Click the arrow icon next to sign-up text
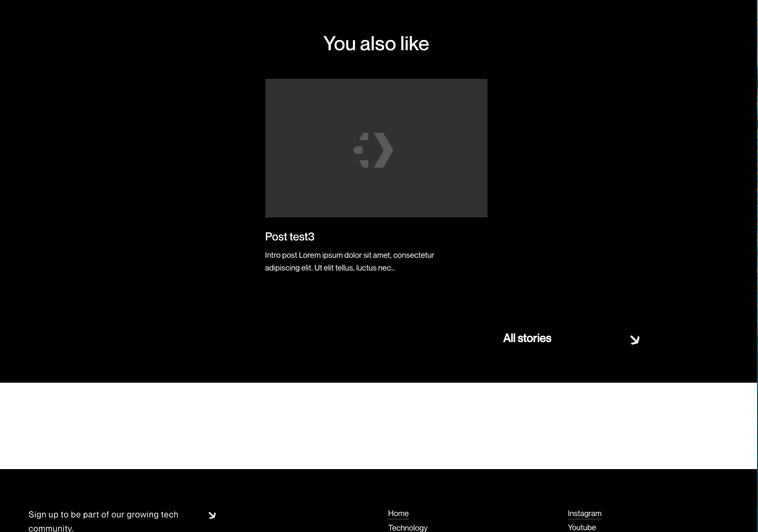Viewport: 758px width, 532px height. 212,515
